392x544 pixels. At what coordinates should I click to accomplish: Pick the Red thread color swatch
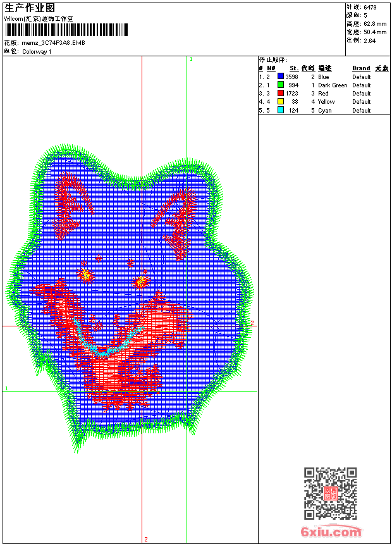click(281, 93)
